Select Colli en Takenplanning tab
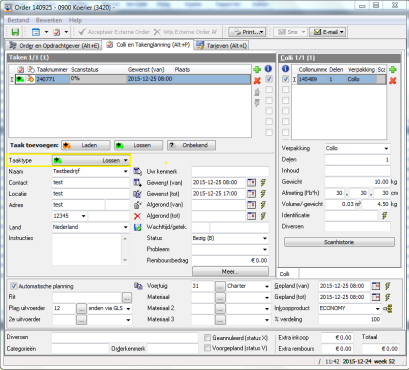This screenshot has height=370, width=409. coord(148,45)
